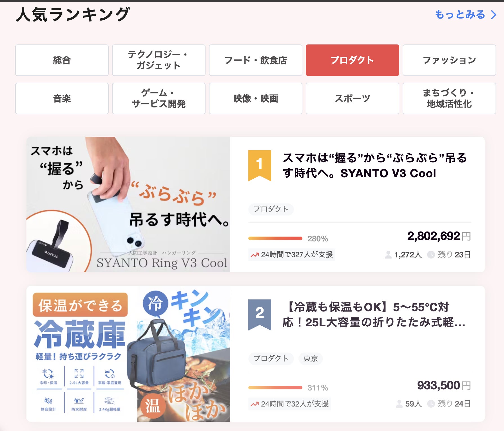Click the trending arrow icon for 327人が支援
This screenshot has width=504, height=431.
pos(255,255)
